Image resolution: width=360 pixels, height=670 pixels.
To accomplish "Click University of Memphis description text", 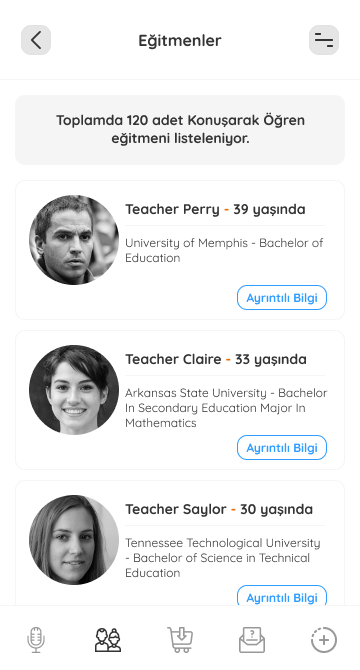I will coord(224,250).
